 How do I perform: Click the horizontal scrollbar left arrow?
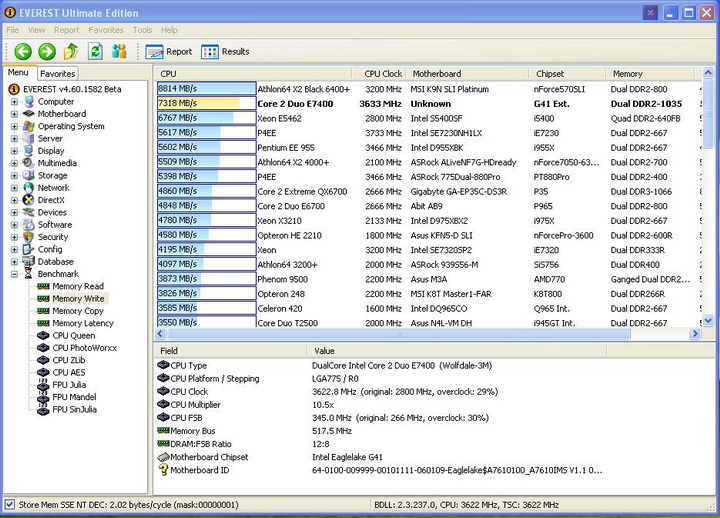tap(160, 334)
